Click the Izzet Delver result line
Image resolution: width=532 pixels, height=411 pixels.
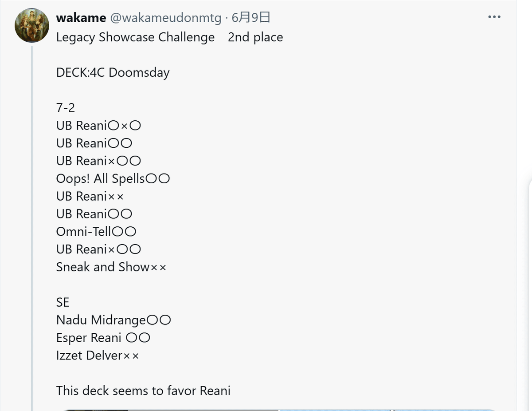point(98,356)
